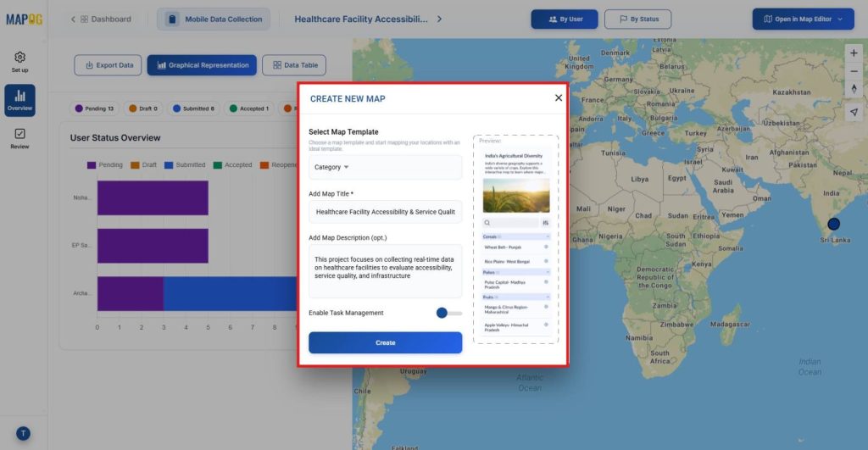Click the filter icon in template preview
This screenshot has width=868, height=450.
coord(545,223)
